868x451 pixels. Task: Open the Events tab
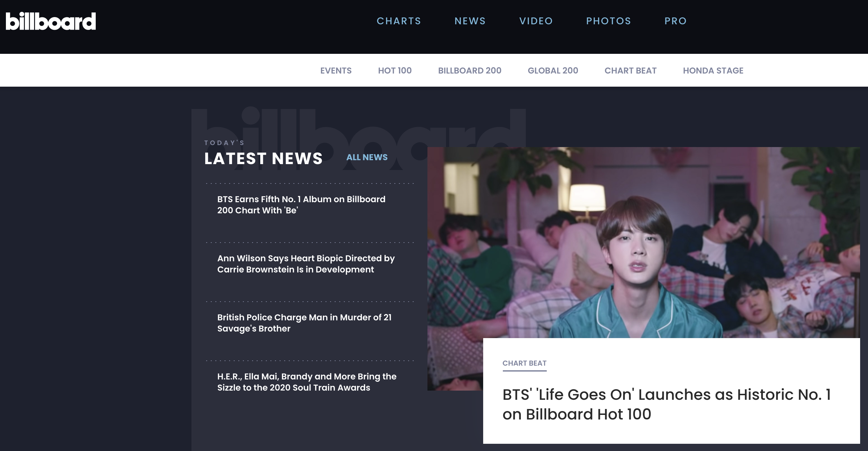(336, 71)
